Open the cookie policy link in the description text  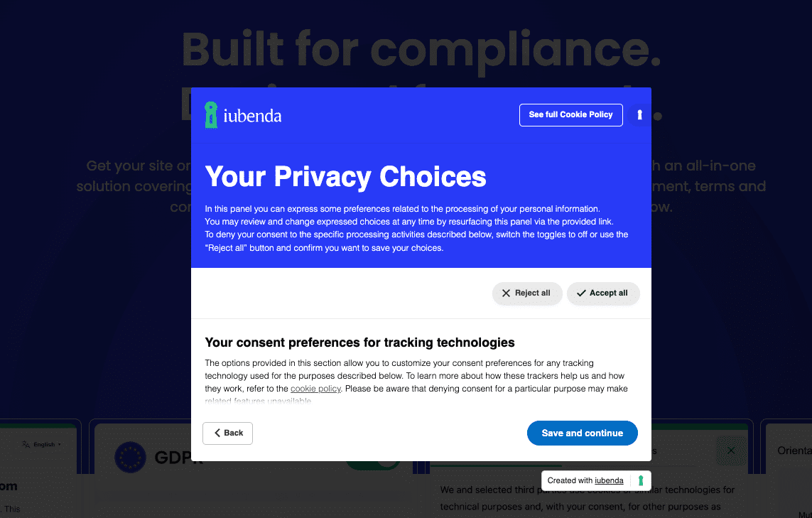coord(315,389)
